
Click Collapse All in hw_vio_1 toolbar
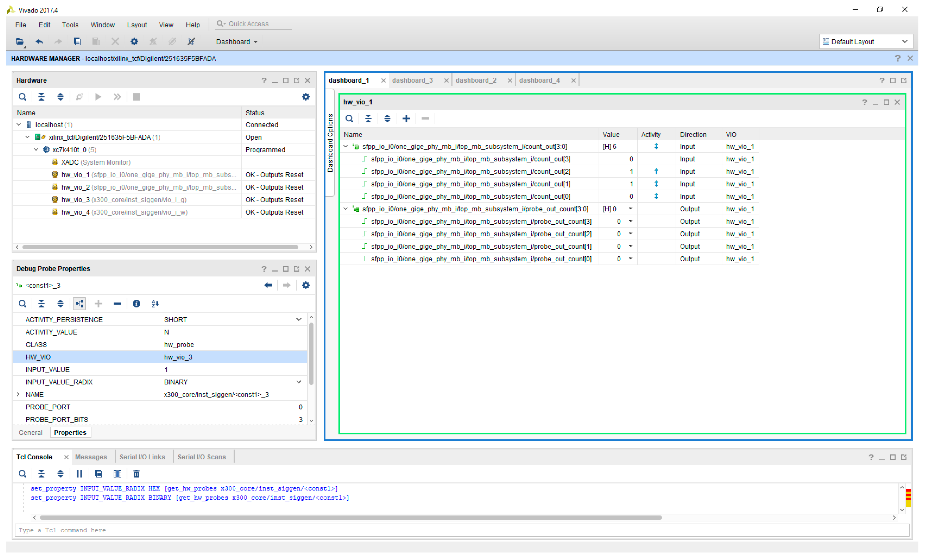point(368,119)
